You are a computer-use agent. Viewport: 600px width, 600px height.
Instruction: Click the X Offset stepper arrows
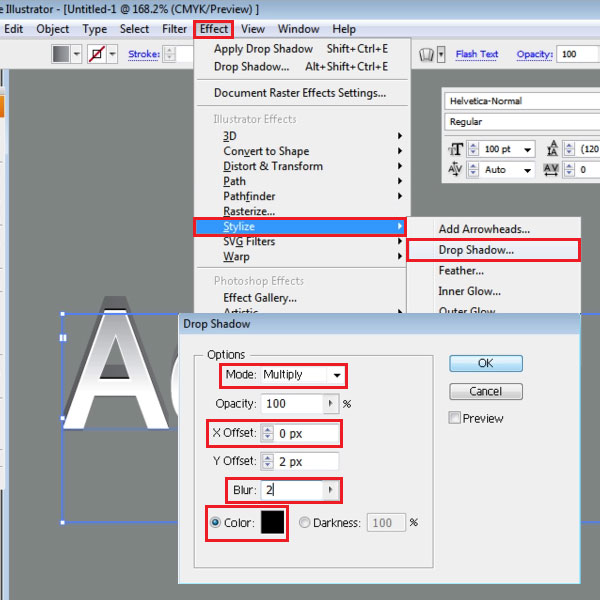267,433
